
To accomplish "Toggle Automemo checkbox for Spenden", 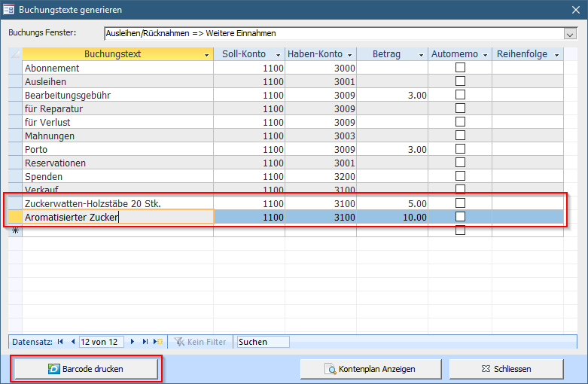I will tap(460, 176).
